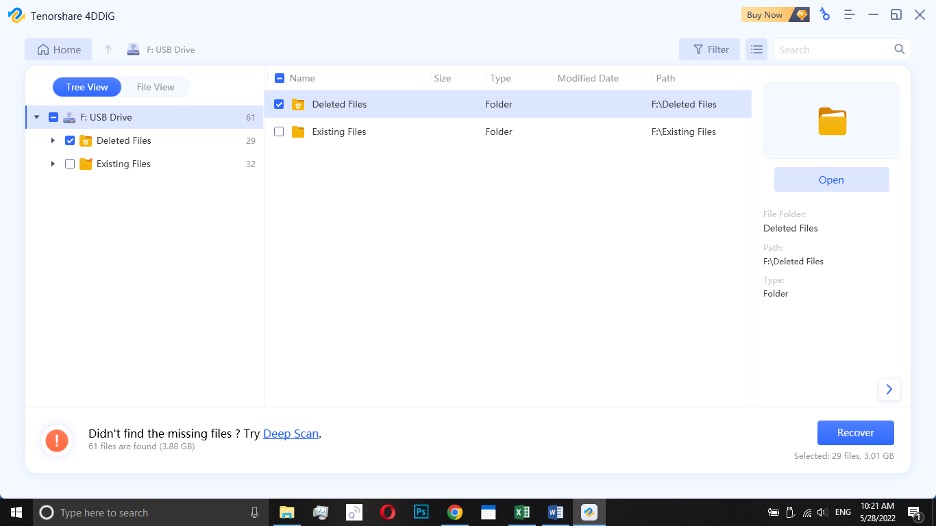Expand the Deleted Files tree node
The image size is (936, 526).
[x=53, y=141]
